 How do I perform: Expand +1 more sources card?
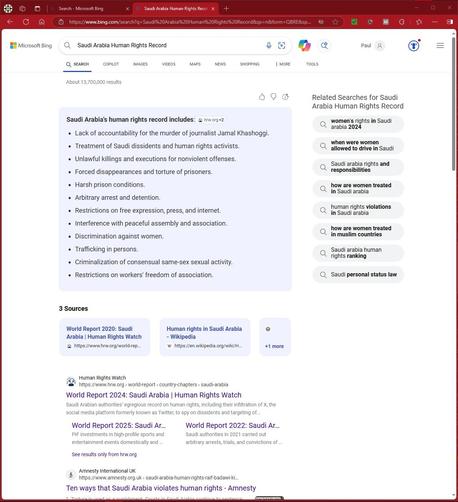click(x=275, y=337)
